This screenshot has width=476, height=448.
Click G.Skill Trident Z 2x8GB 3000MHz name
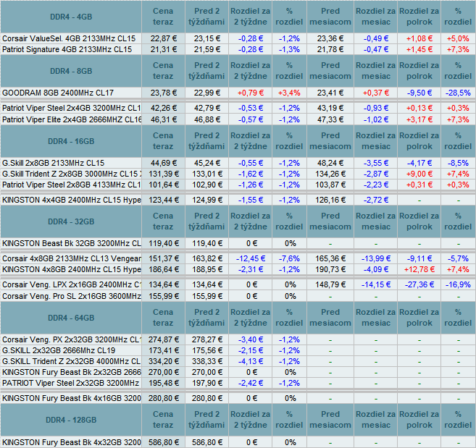pos(72,174)
